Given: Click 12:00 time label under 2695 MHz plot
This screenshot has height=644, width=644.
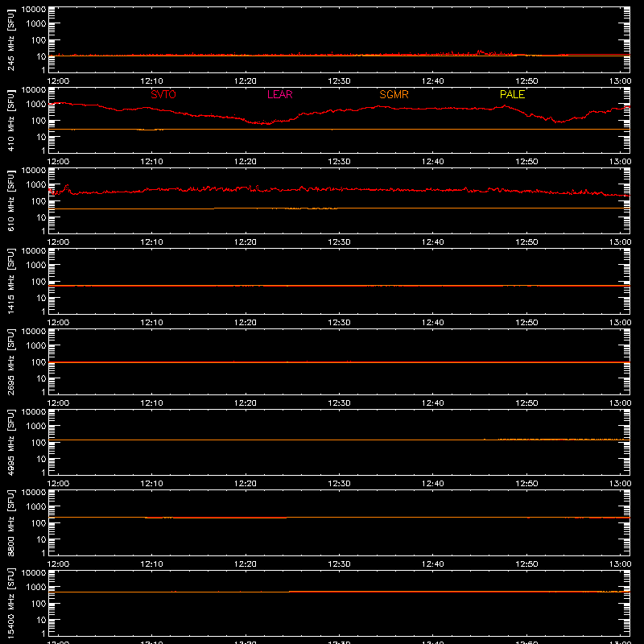Looking at the screenshot, I should coord(58,403).
